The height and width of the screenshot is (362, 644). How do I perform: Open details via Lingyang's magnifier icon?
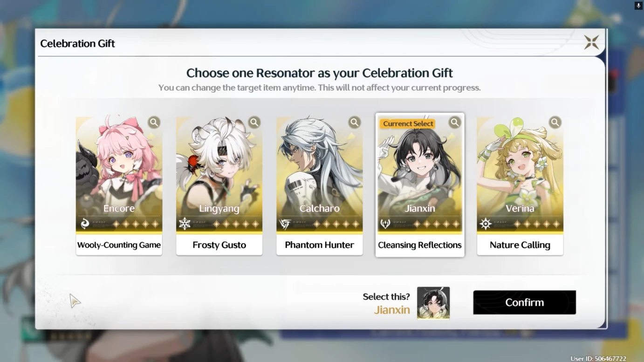pos(254,123)
